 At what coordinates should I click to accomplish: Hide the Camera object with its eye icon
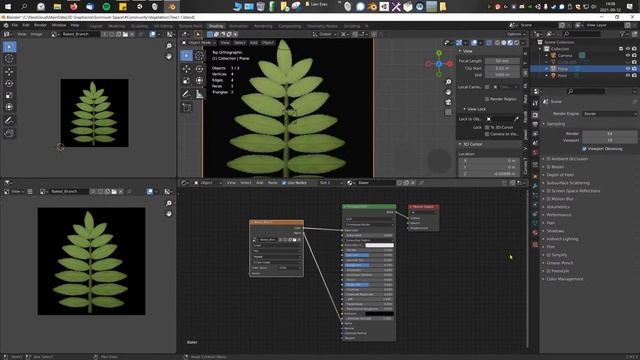click(x=628, y=55)
